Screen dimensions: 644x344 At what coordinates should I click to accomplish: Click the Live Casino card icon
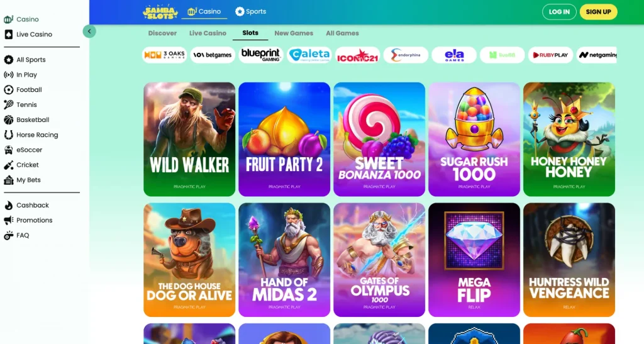pos(9,35)
